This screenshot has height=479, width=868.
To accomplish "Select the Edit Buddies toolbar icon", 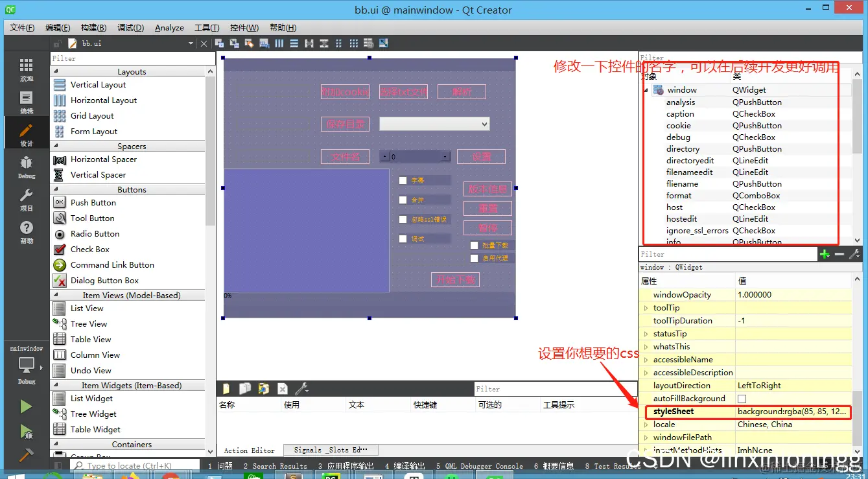I will pos(249,43).
